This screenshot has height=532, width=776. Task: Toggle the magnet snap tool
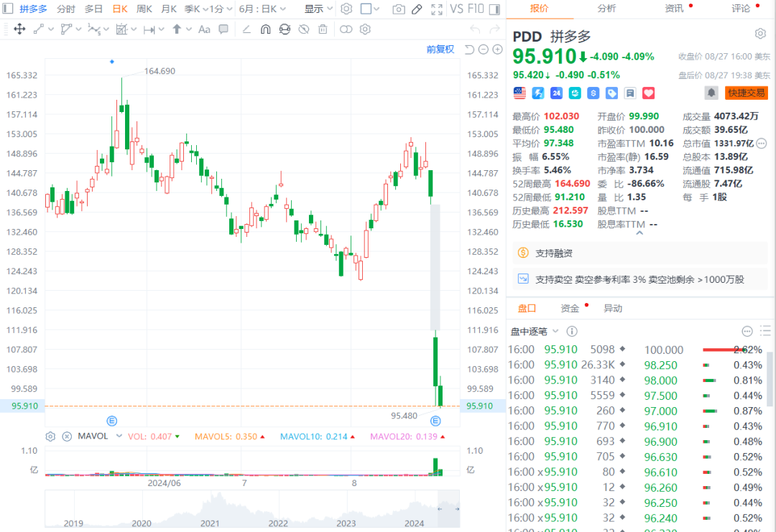[265, 29]
